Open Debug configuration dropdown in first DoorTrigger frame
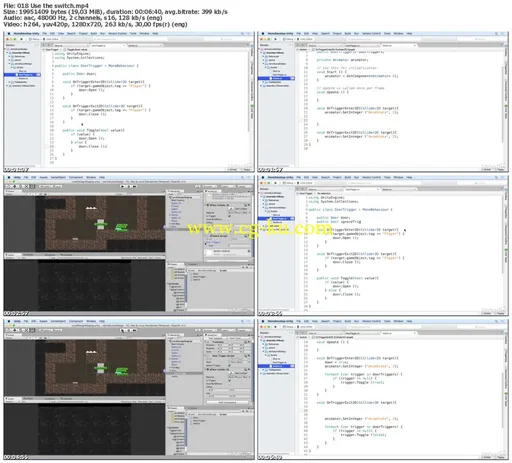Viewport: 512px width, 463px height. click(34, 39)
